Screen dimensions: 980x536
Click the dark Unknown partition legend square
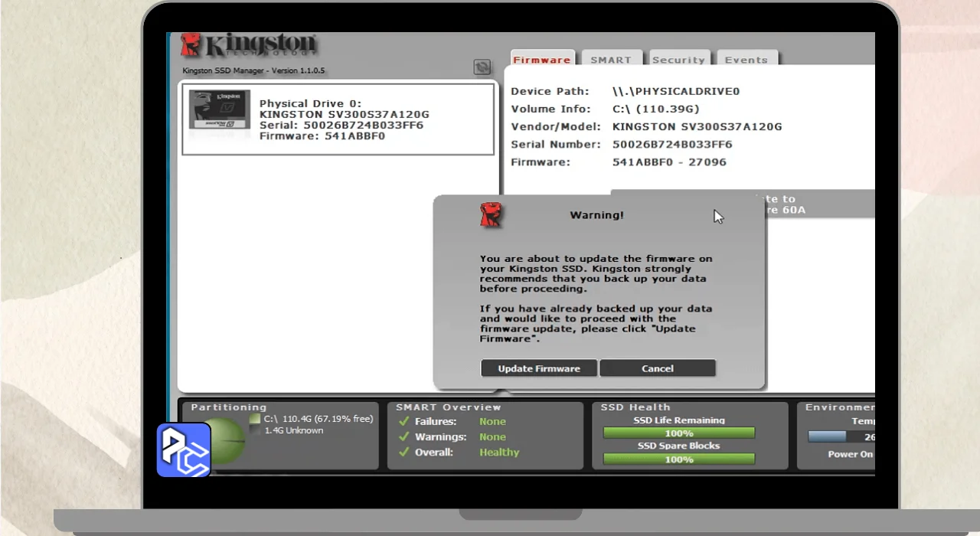255,430
